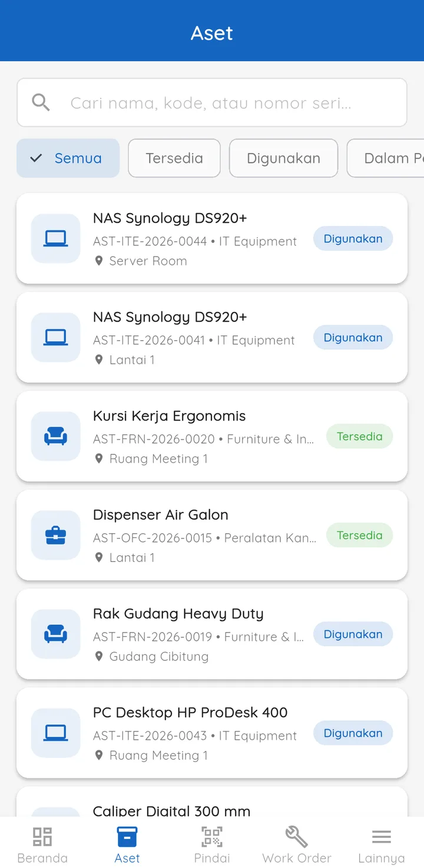Click the location pin next to Server Room
The height and width of the screenshot is (868, 424).
(99, 261)
